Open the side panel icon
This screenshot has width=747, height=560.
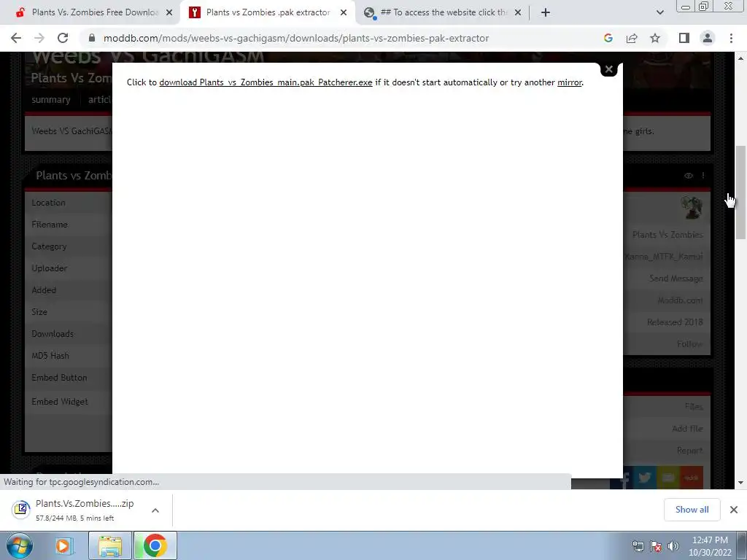click(x=684, y=38)
